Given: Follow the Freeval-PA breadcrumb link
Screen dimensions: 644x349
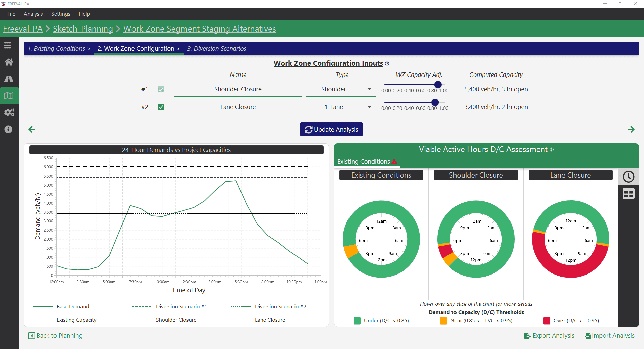Looking at the screenshot, I should [23, 29].
